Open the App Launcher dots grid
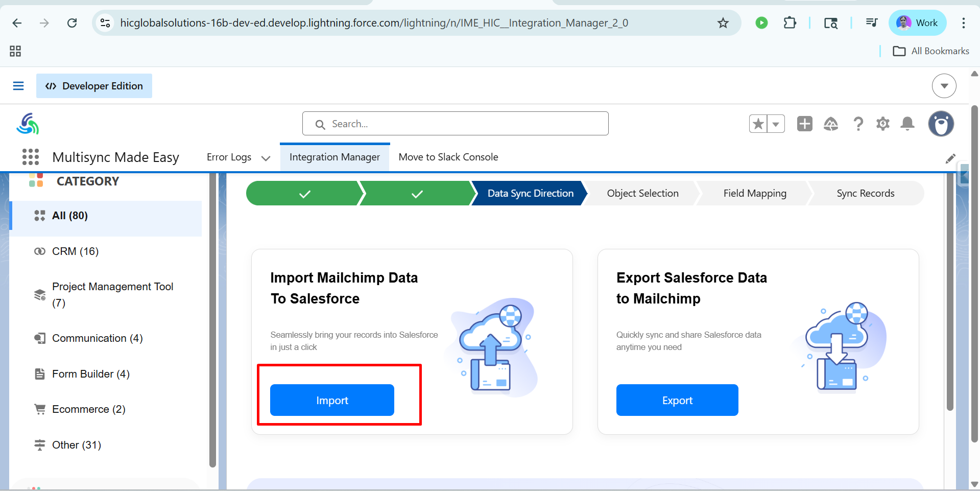The height and width of the screenshot is (491, 980). 31,157
